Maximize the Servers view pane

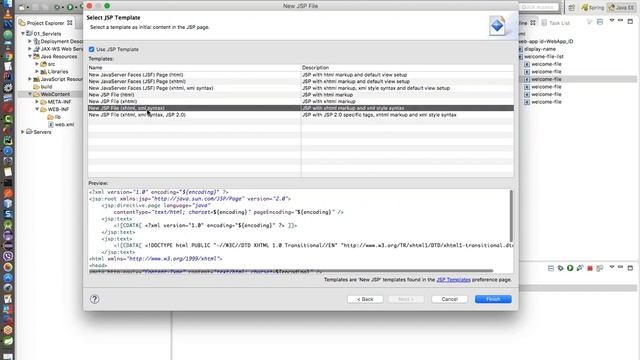[x=630, y=268]
